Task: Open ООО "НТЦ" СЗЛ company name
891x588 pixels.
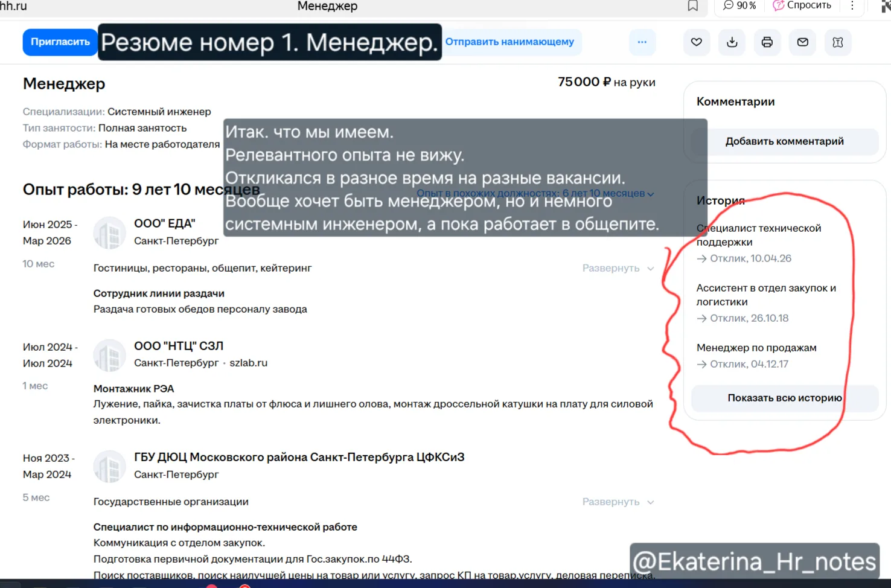Action: [x=179, y=346]
